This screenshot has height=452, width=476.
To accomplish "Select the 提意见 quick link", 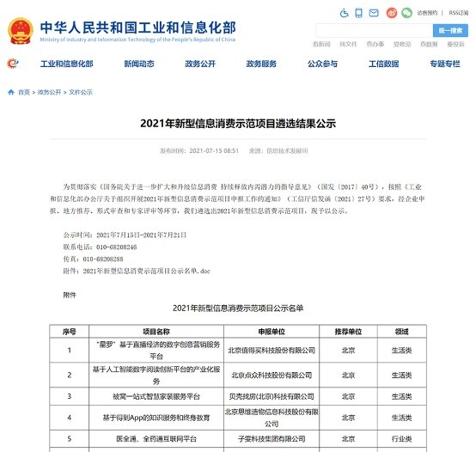I will pyautogui.click(x=402, y=45).
